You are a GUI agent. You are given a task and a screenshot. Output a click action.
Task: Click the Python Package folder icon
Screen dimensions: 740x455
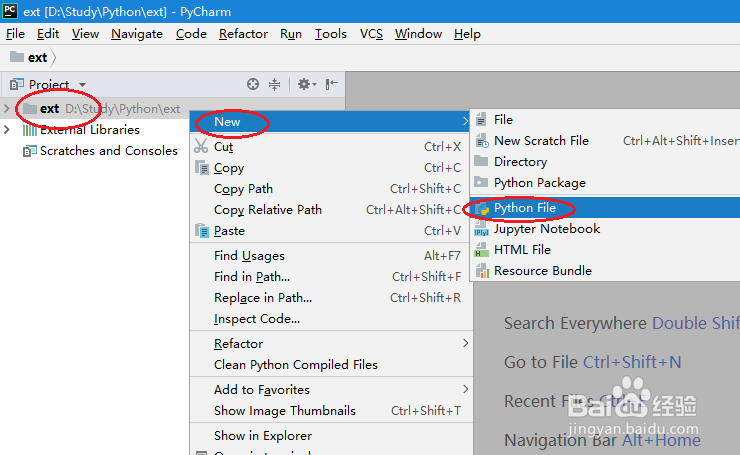(481, 182)
